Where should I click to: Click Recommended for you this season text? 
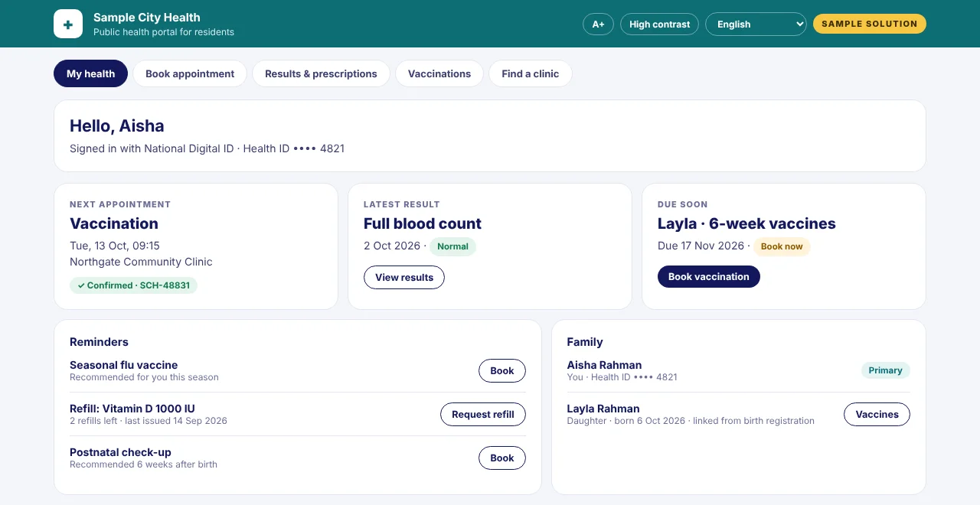144,377
